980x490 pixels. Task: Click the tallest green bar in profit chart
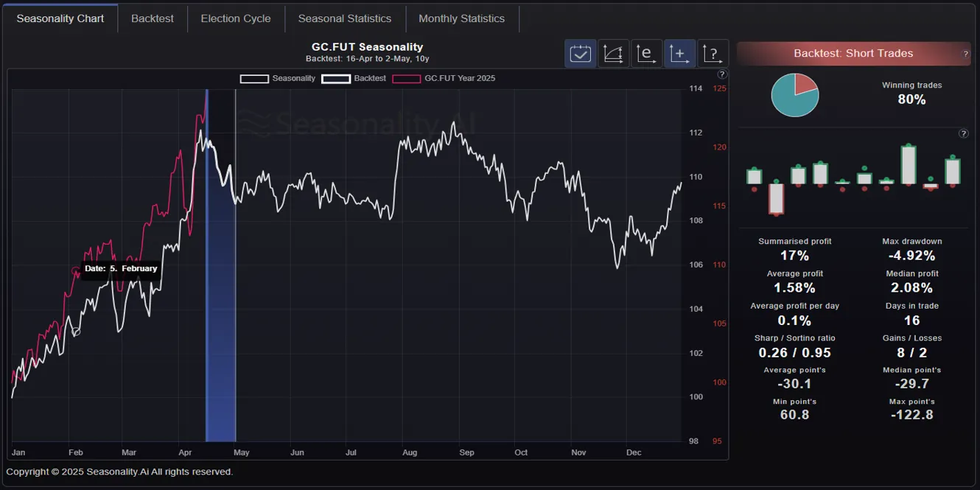click(909, 164)
